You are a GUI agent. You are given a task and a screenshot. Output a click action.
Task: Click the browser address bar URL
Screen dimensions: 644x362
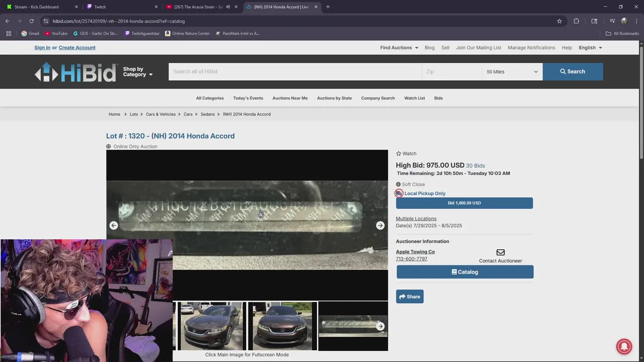point(119,21)
